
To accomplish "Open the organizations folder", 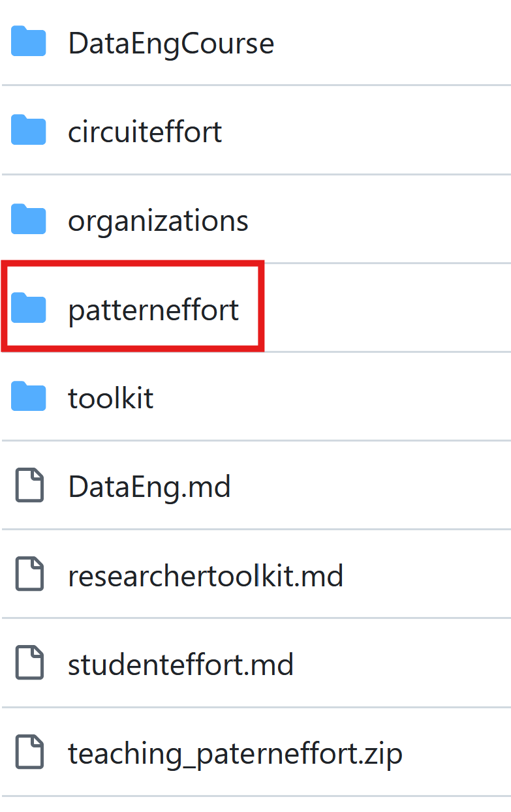I will point(158,218).
